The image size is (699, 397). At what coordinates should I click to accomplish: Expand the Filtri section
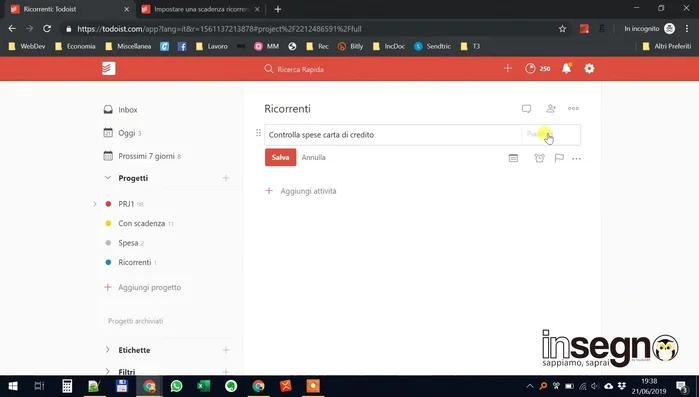pyautogui.click(x=107, y=371)
